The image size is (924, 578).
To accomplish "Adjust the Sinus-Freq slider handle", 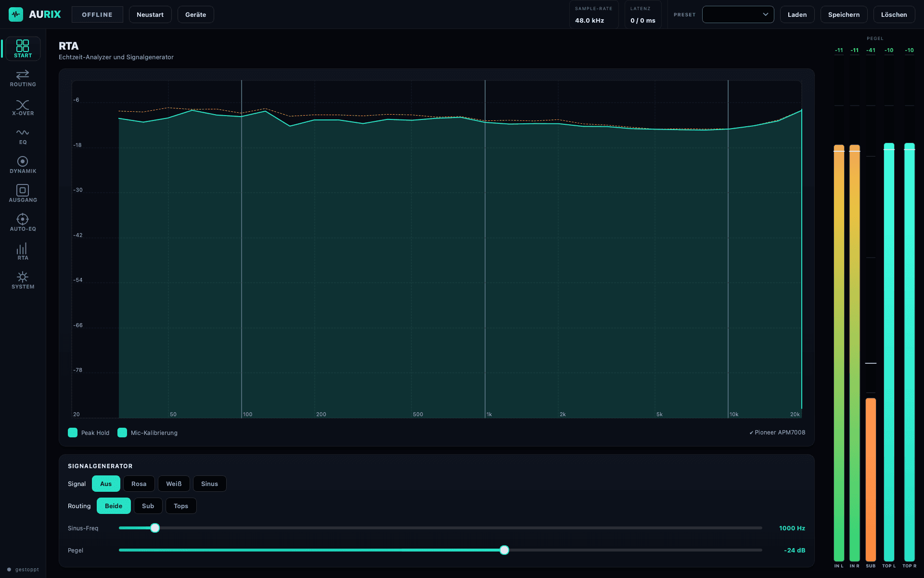I will (x=155, y=528).
